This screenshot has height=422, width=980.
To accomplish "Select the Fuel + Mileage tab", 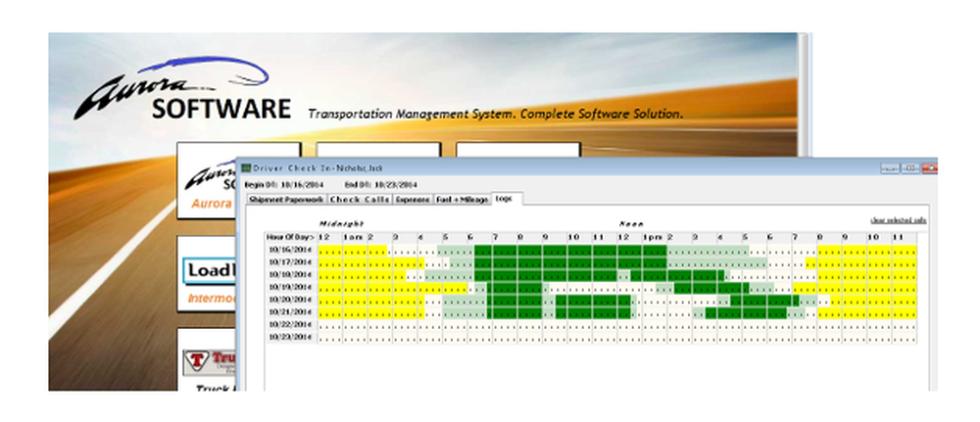I will point(463,199).
